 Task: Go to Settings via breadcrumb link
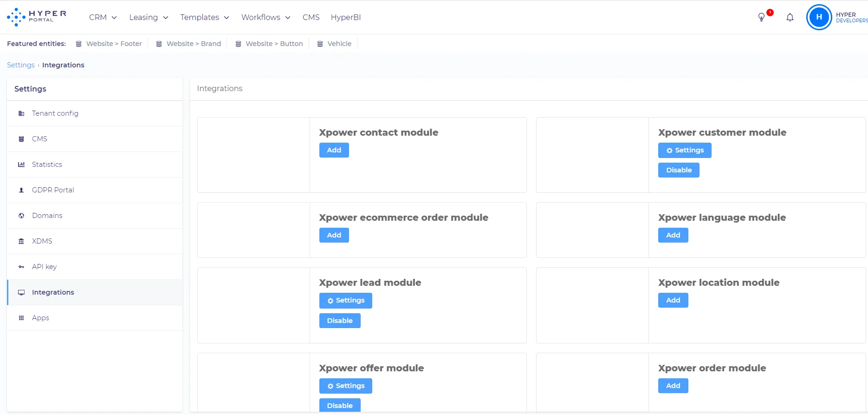pos(21,65)
